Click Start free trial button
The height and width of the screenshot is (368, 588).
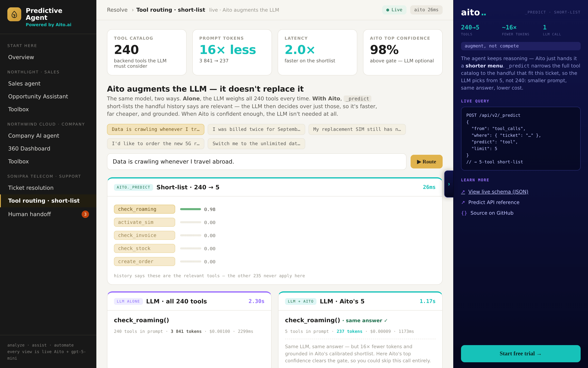coord(520,354)
